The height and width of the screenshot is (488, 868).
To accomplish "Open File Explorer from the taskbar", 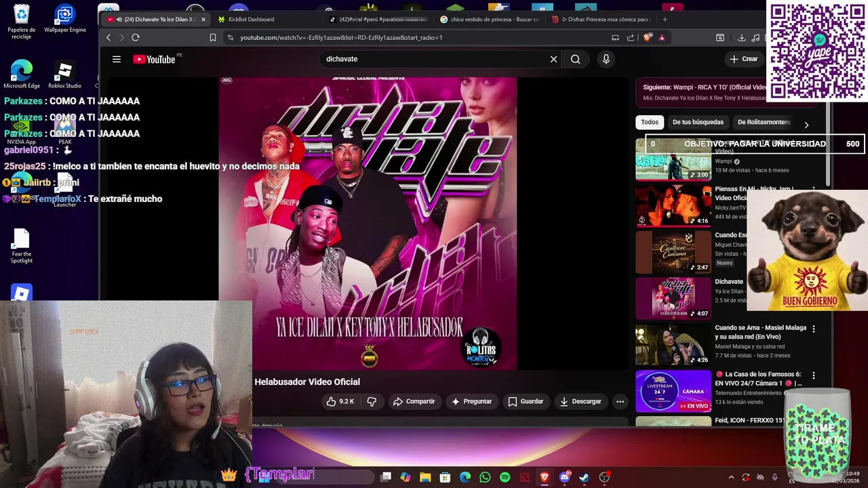I will click(425, 477).
